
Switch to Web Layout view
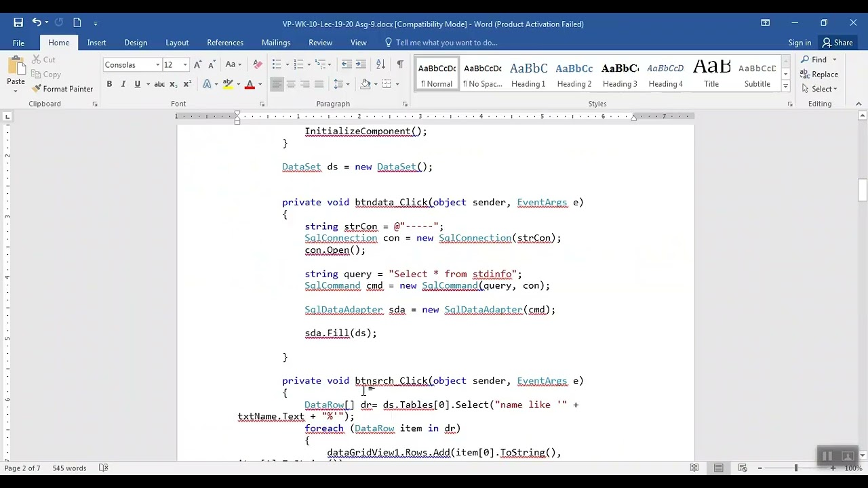(743, 468)
